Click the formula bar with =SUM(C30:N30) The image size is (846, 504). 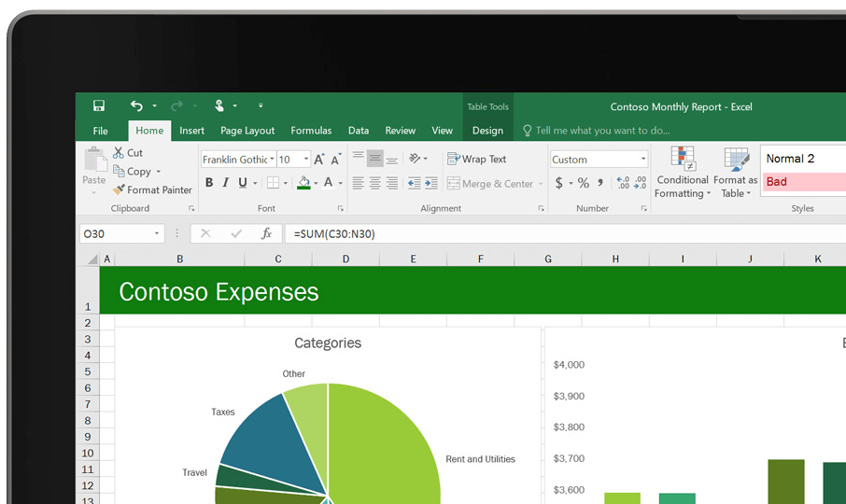point(566,234)
